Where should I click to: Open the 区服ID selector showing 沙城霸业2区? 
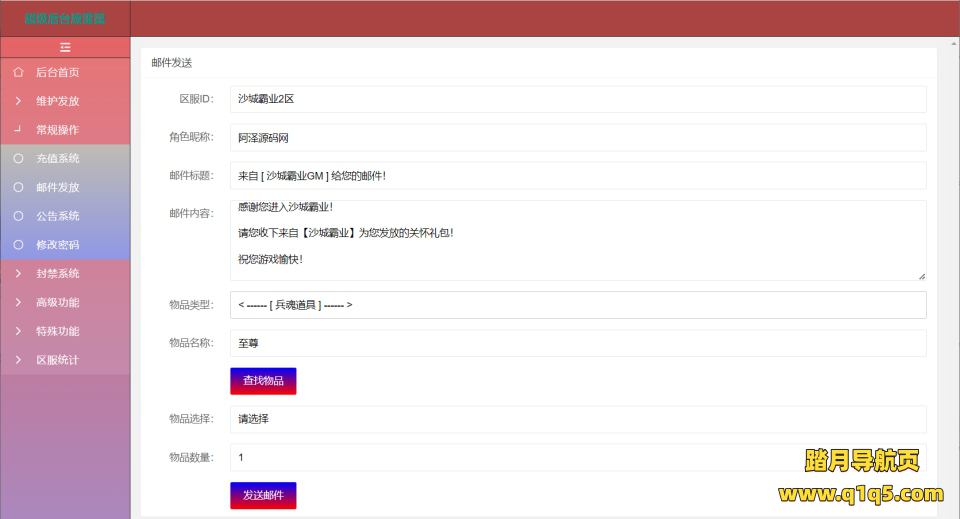click(x=577, y=99)
